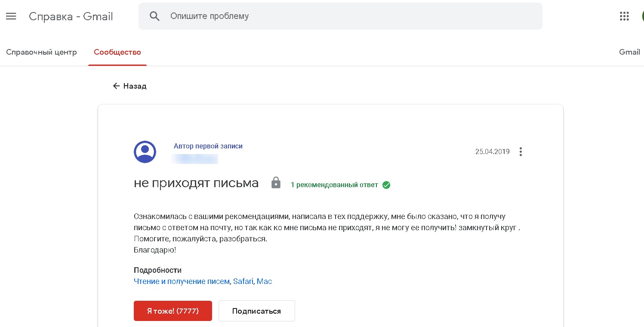Click the 'Благодарю!' line in post
This screenshot has width=644, height=327.
point(155,250)
